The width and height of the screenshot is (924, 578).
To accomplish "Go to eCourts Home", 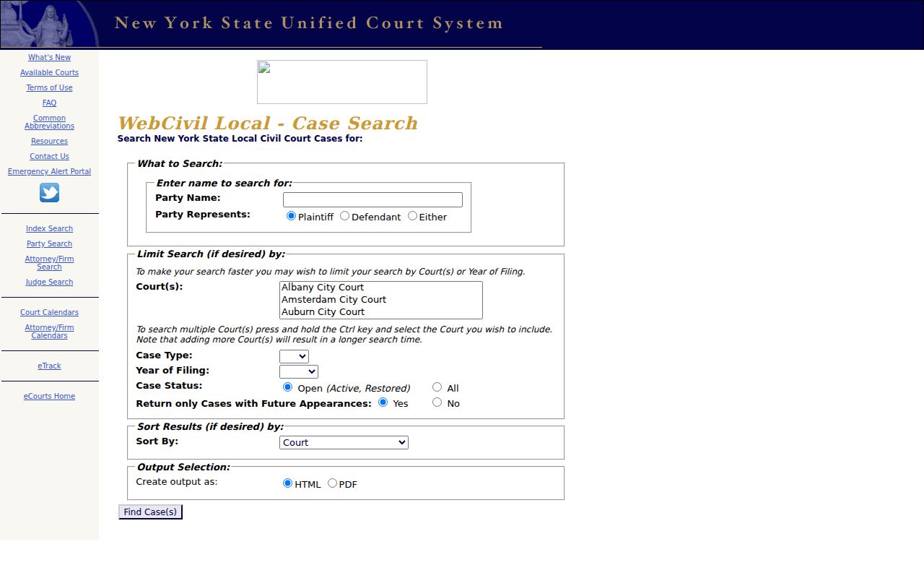I will pyautogui.click(x=49, y=397).
